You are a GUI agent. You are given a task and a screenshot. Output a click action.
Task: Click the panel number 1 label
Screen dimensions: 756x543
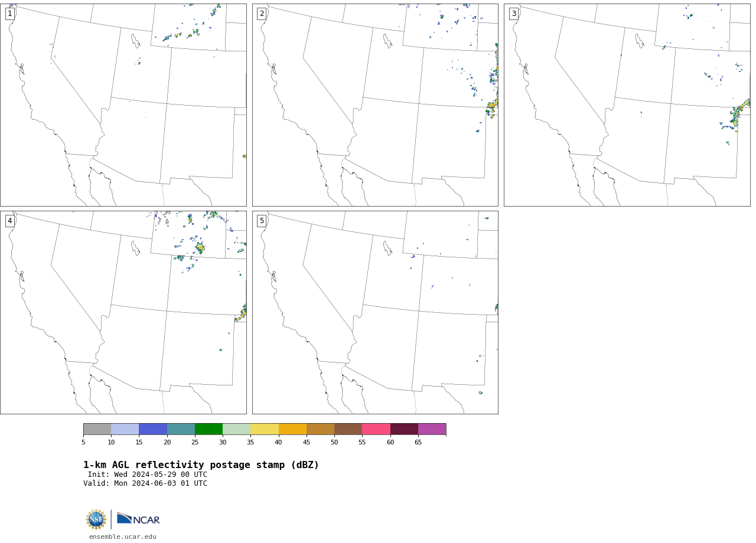pyautogui.click(x=10, y=14)
